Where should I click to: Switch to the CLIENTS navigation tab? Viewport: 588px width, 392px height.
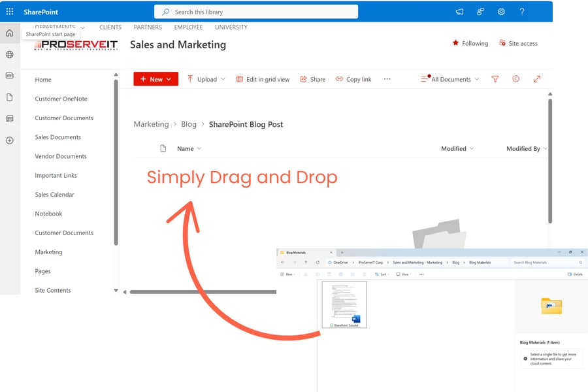pyautogui.click(x=110, y=27)
